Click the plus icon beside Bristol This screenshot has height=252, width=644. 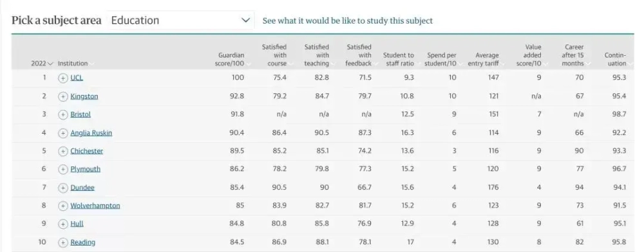[63, 114]
